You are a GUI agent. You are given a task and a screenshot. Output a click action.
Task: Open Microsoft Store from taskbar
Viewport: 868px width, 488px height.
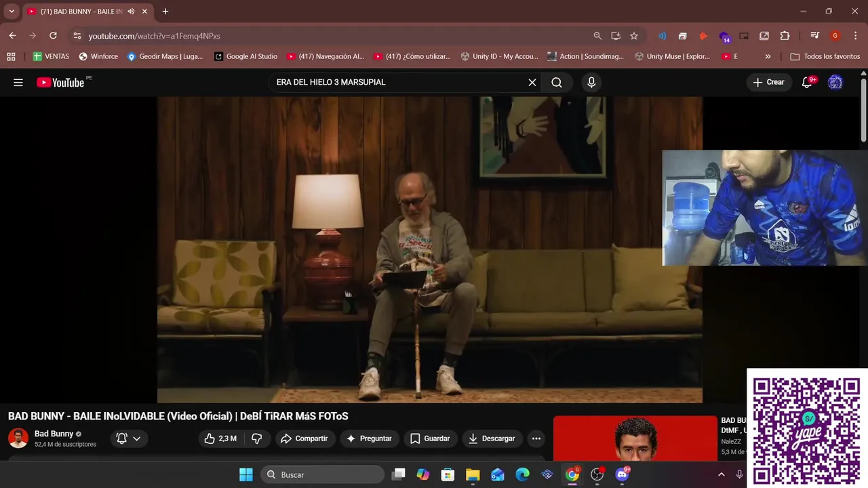pos(448,474)
